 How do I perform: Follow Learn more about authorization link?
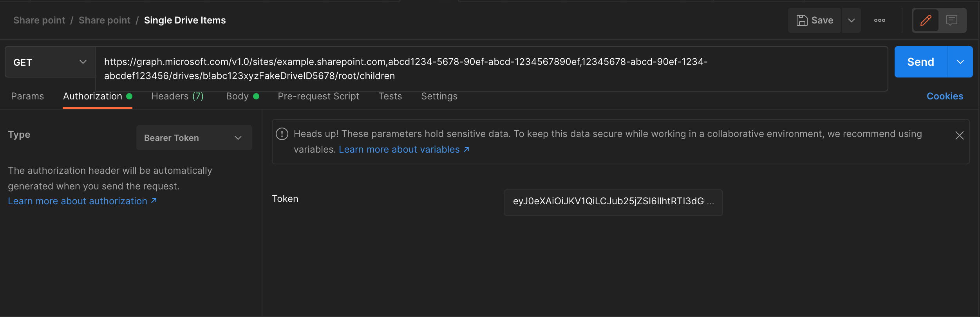coord(82,201)
